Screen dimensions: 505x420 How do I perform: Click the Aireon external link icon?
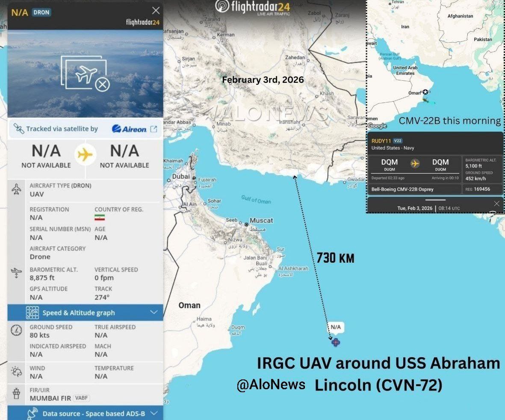pos(154,129)
